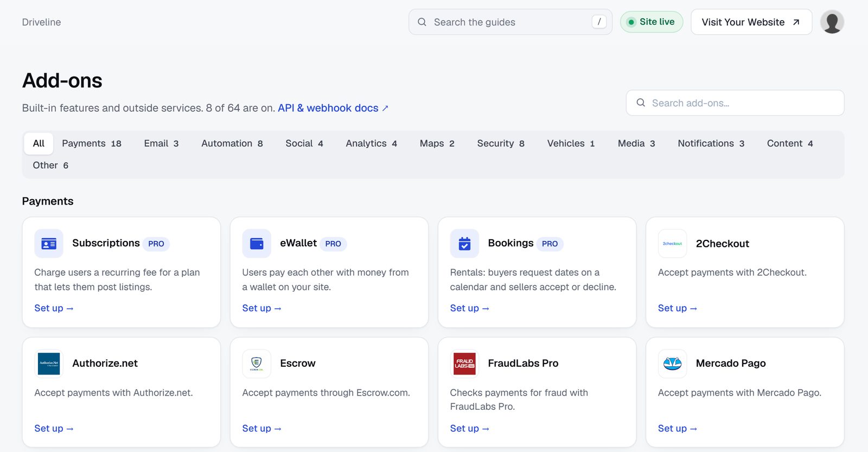Viewport: 868px width, 452px height.
Task: Click the Bookings calendar icon
Action: click(x=464, y=244)
